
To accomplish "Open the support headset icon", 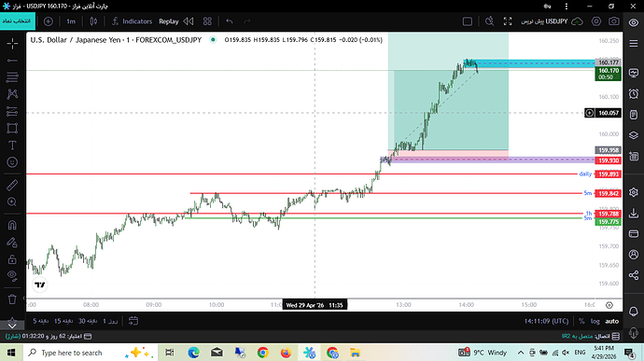I will click(x=634, y=332).
